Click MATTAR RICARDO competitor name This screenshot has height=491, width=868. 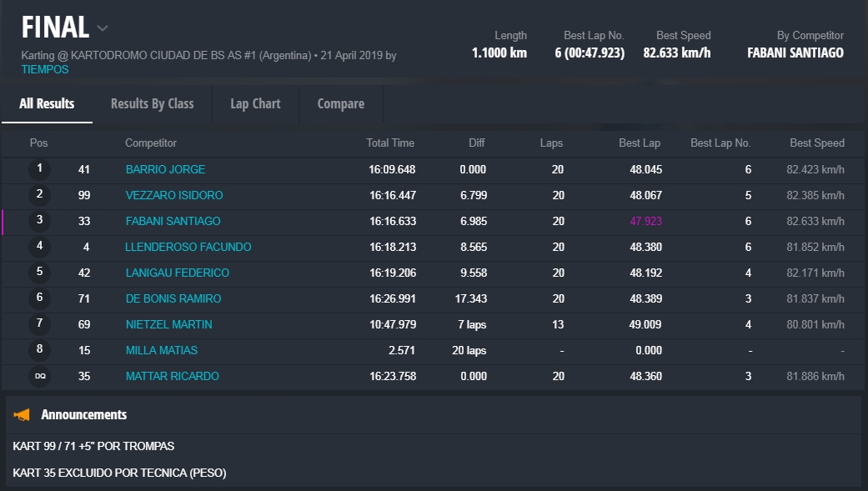pyautogui.click(x=172, y=376)
